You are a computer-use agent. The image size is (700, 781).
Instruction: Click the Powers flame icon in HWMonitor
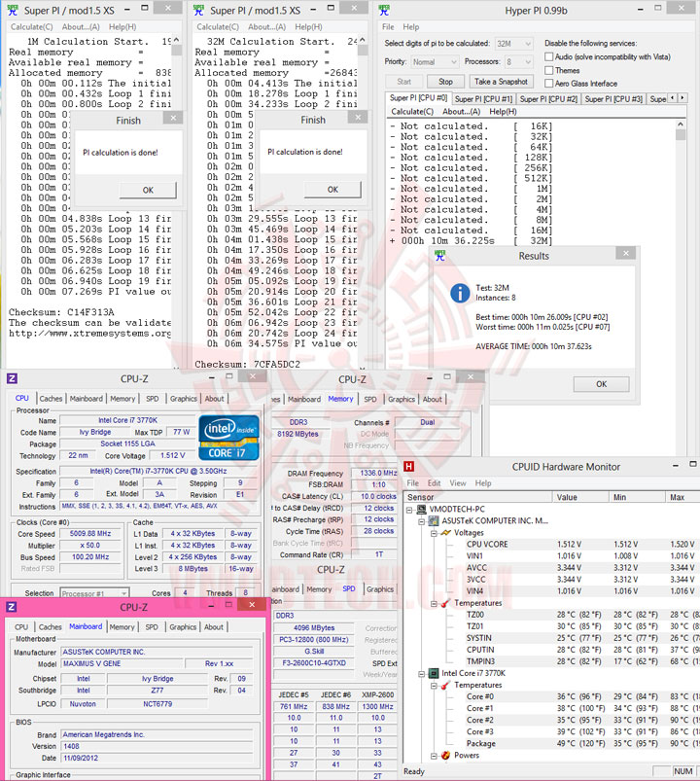445,755
